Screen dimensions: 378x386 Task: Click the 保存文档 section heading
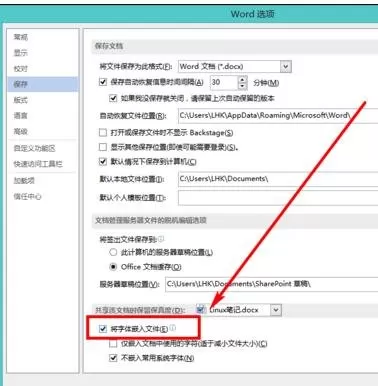pyautogui.click(x=109, y=46)
